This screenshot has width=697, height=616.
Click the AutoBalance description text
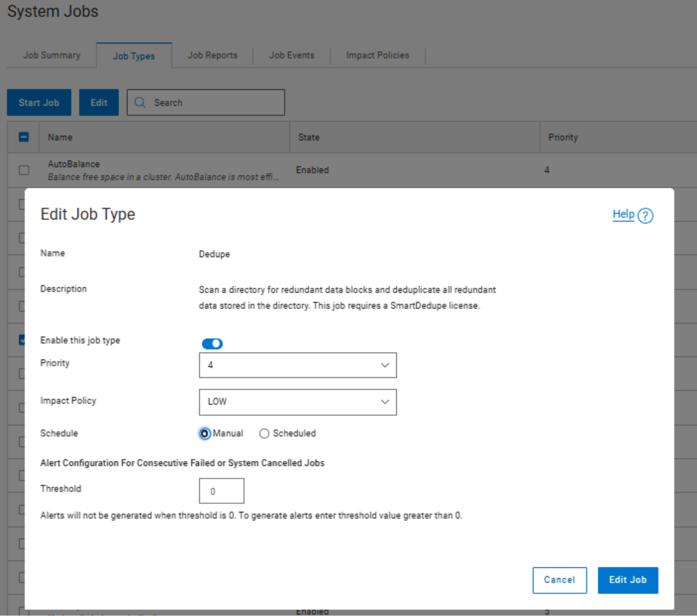[x=163, y=177]
